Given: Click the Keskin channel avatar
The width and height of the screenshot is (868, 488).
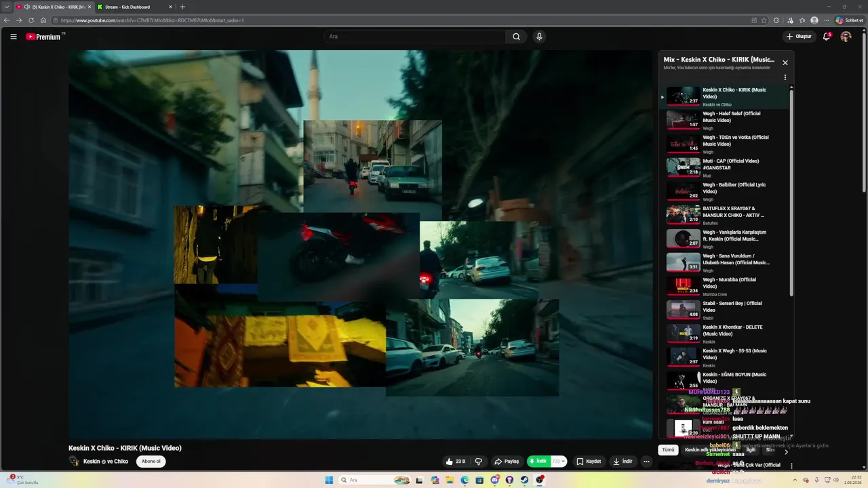Looking at the screenshot, I should (x=74, y=462).
